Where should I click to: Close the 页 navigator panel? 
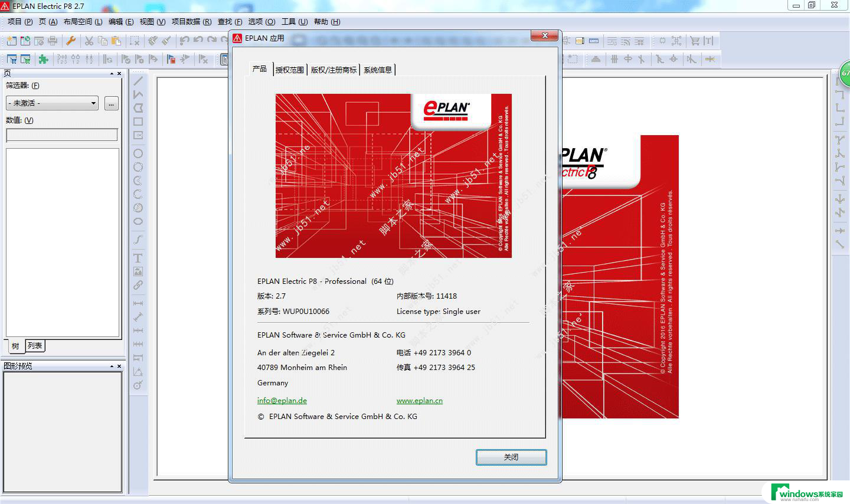coord(119,74)
